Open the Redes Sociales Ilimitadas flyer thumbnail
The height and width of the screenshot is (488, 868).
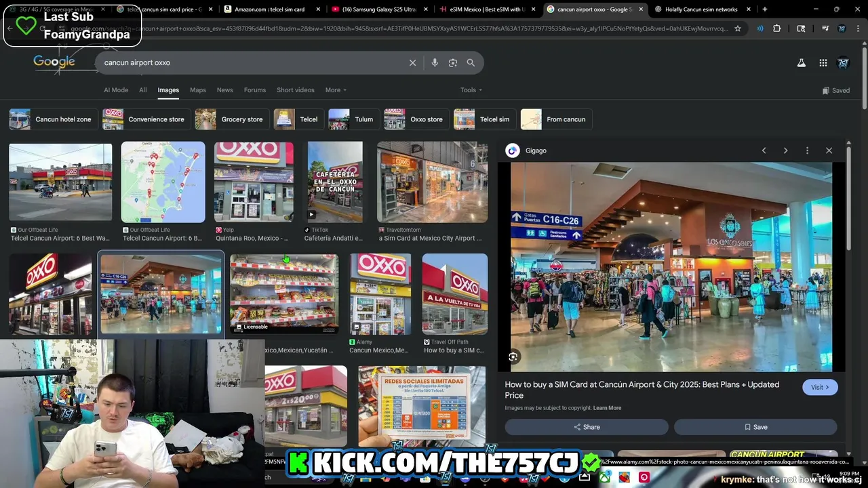422,405
